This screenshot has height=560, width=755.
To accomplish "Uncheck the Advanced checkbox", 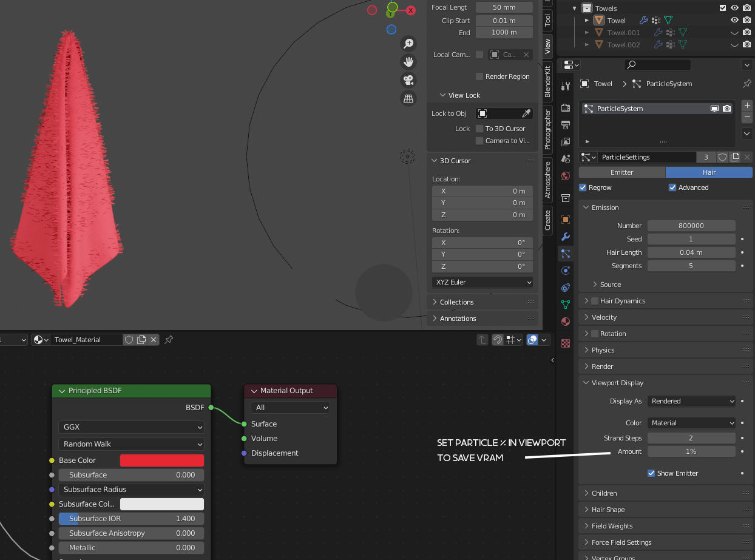I will (672, 187).
